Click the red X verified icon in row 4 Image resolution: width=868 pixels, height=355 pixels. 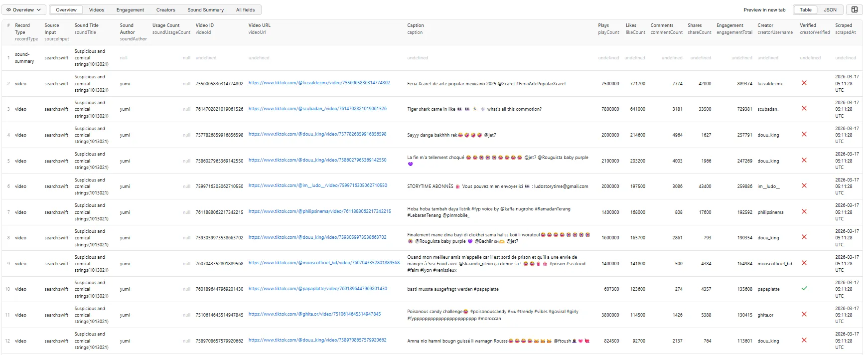[x=804, y=135]
